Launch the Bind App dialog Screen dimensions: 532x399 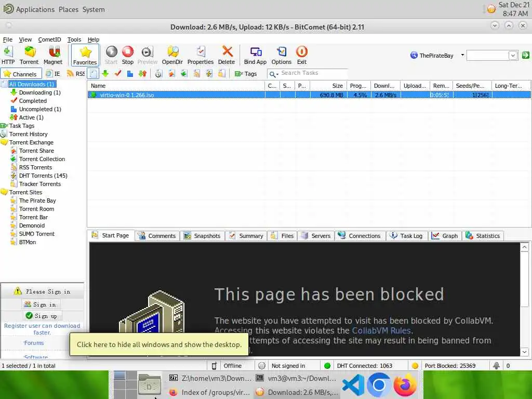[x=255, y=55]
